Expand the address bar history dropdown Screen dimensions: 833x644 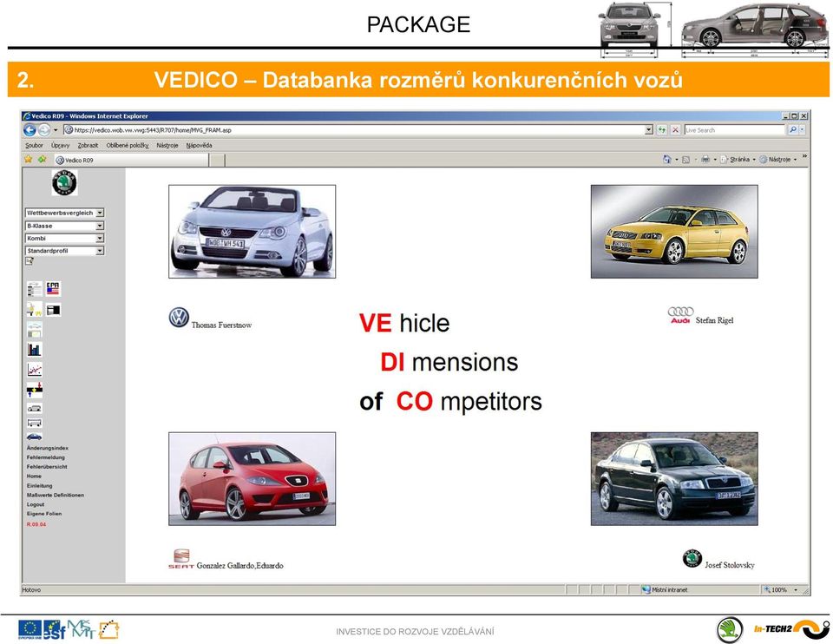point(649,129)
